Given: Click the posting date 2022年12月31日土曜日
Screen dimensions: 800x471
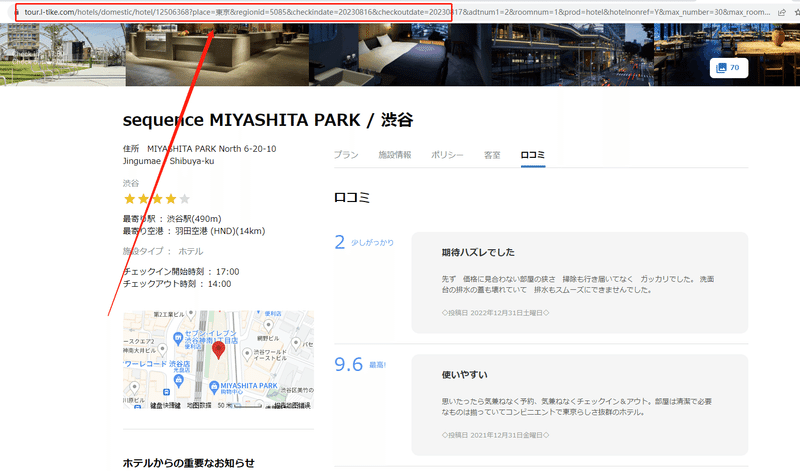Looking at the screenshot, I should [x=495, y=313].
